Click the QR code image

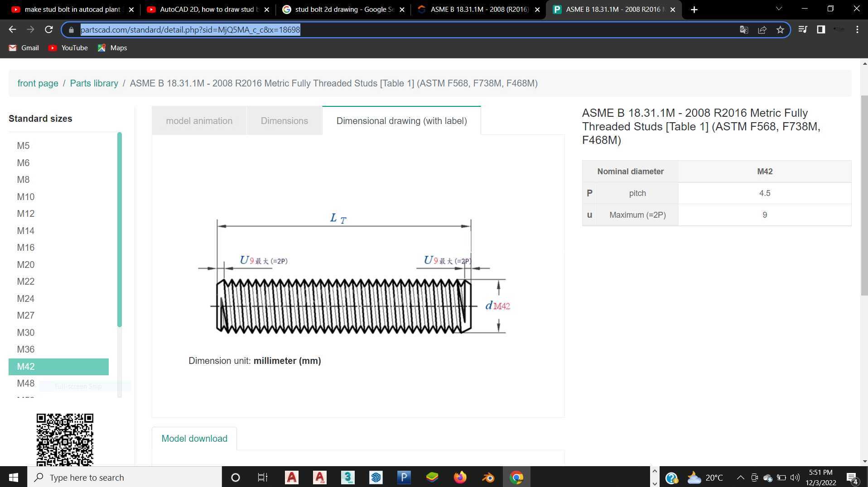[65, 439]
